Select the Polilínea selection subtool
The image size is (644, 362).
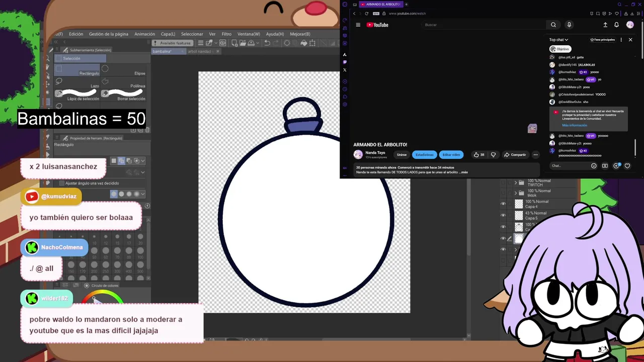click(124, 82)
